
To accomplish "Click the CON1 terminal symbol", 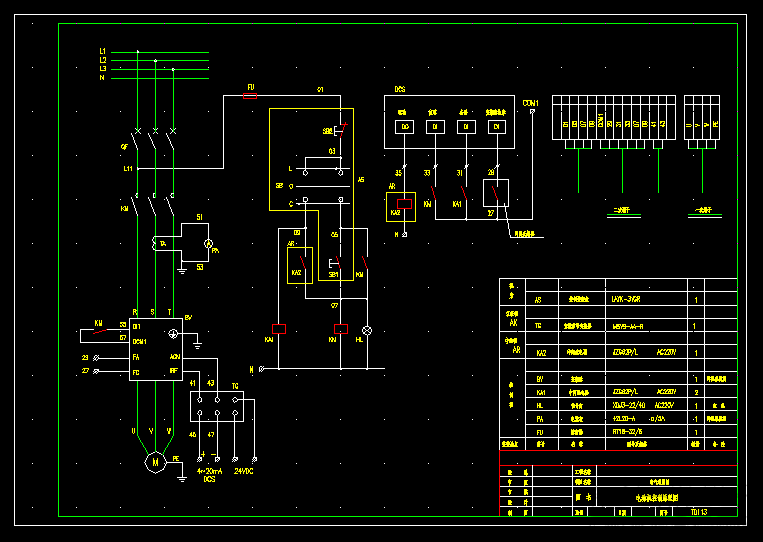I will click(532, 111).
